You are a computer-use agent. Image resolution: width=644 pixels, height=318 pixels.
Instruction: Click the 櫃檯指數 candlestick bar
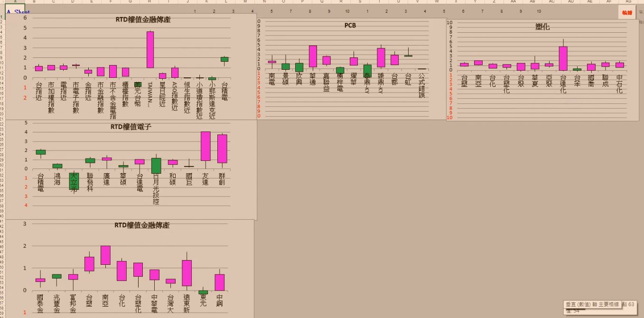125,72
